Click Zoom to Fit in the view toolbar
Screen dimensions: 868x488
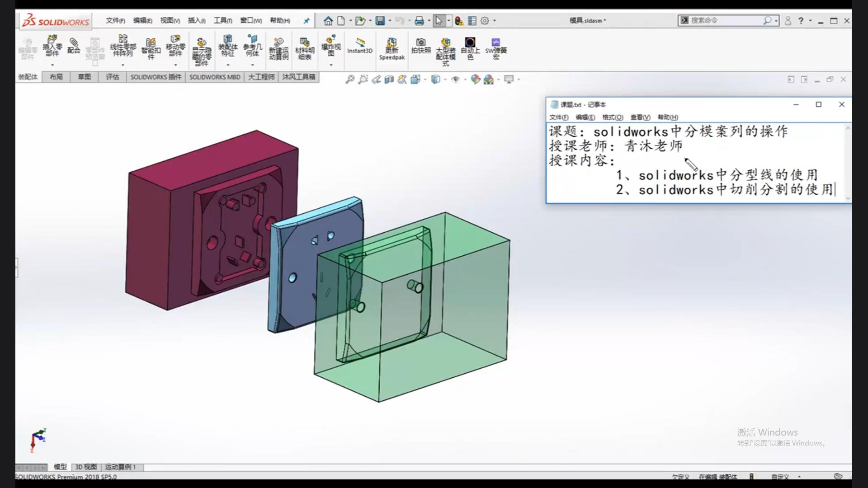349,80
